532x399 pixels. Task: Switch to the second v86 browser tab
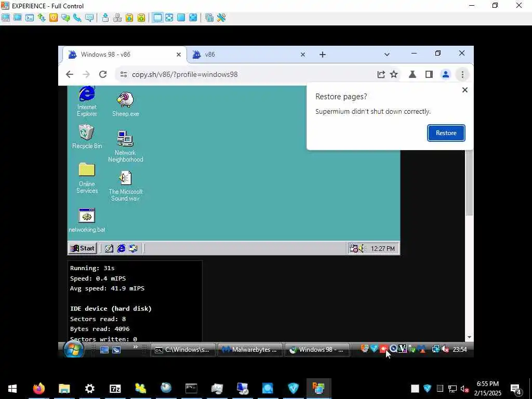tap(249, 54)
